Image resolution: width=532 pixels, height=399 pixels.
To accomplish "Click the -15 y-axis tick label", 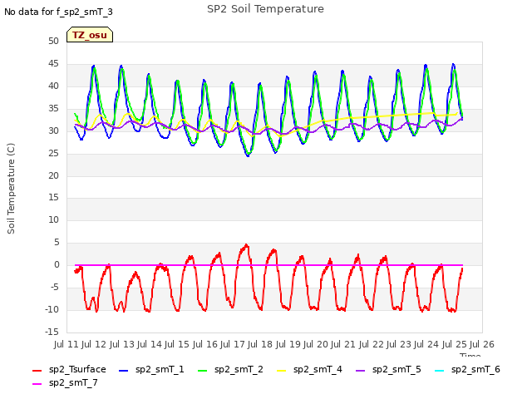I will 52,332.
